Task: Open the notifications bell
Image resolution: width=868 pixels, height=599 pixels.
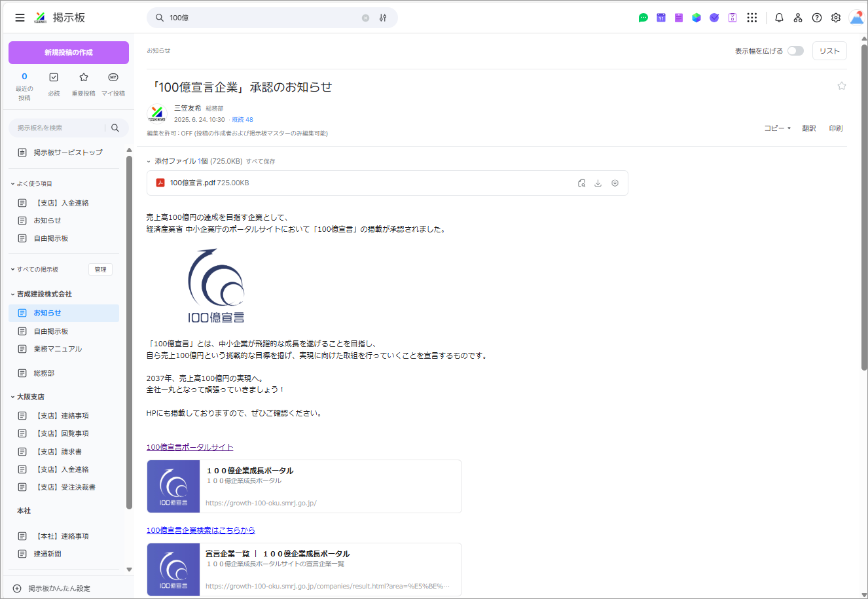Action: coord(779,18)
